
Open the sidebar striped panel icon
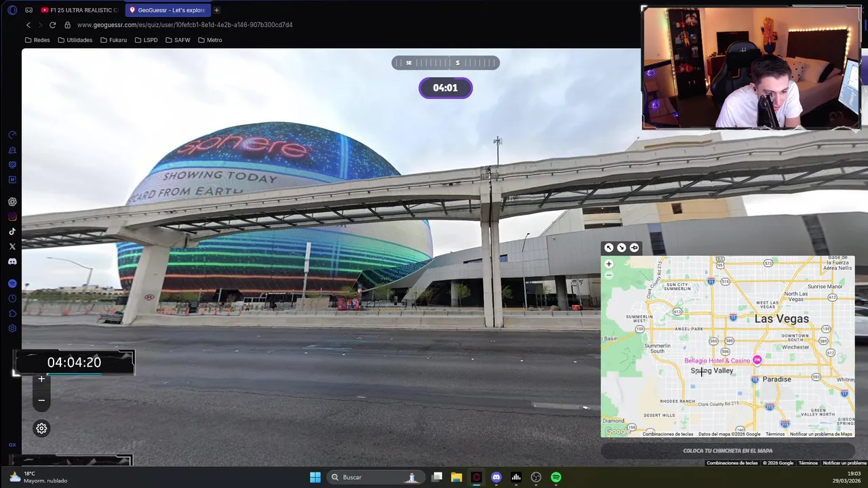(x=12, y=165)
